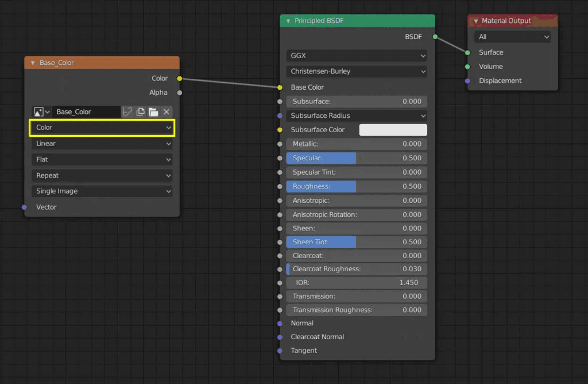588x384 pixels.
Task: Click the Transmission Roughness slider
Action: pos(357,310)
